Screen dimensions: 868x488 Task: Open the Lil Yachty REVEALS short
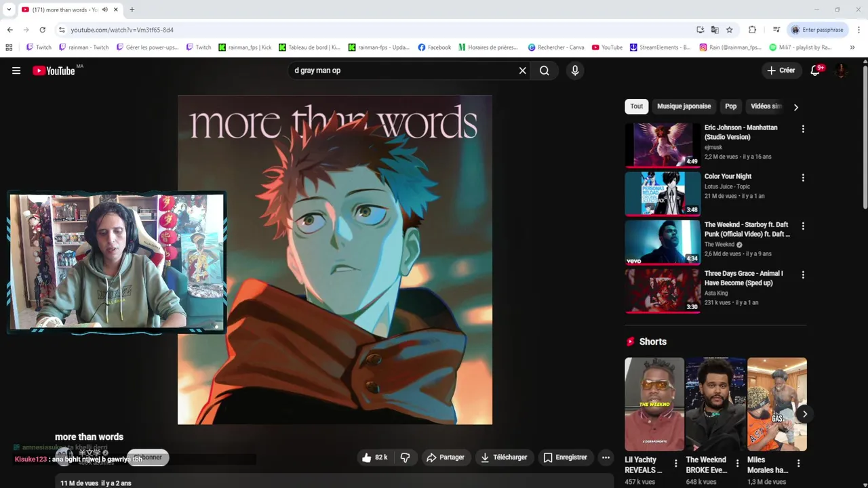[x=654, y=404]
